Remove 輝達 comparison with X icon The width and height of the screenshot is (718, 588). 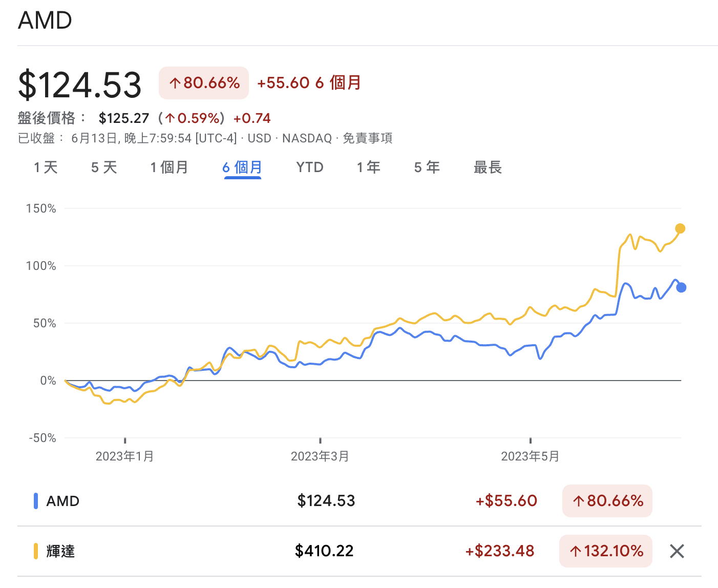(677, 551)
